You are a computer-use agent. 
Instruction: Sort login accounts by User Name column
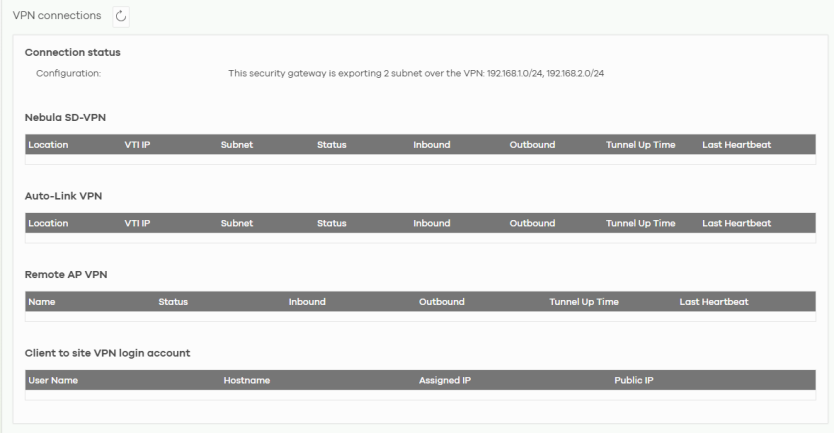coord(53,380)
